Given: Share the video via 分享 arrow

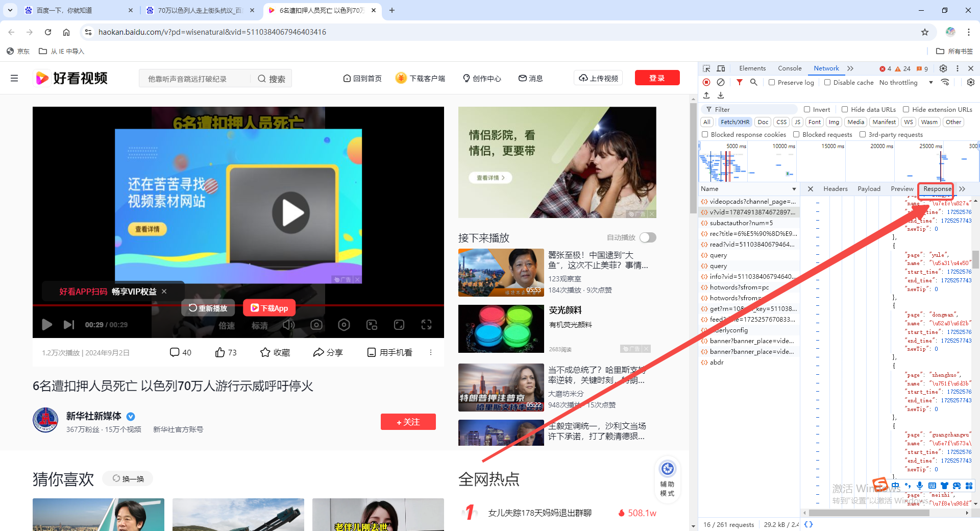Looking at the screenshot, I should 328,352.
